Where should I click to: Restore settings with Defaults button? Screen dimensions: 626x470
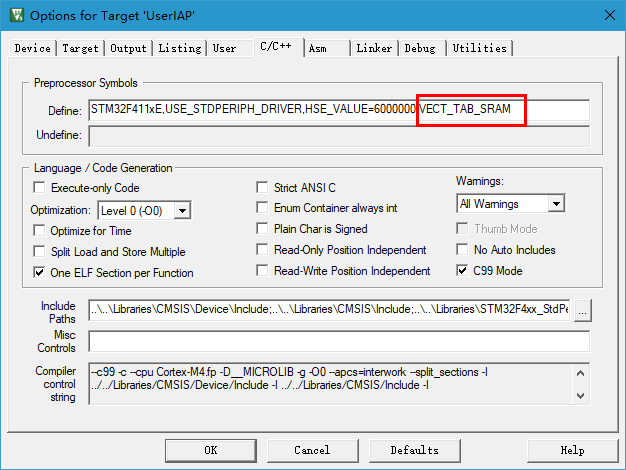414,450
